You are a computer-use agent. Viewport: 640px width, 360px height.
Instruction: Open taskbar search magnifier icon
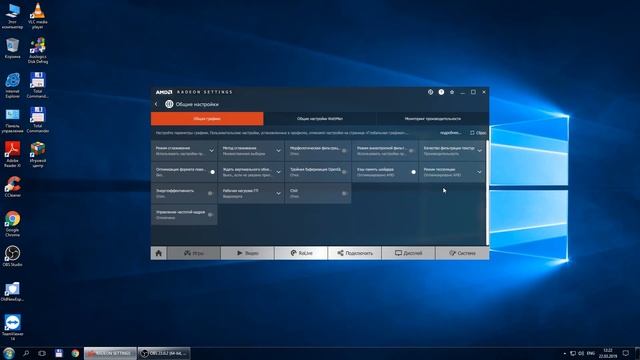[26, 353]
